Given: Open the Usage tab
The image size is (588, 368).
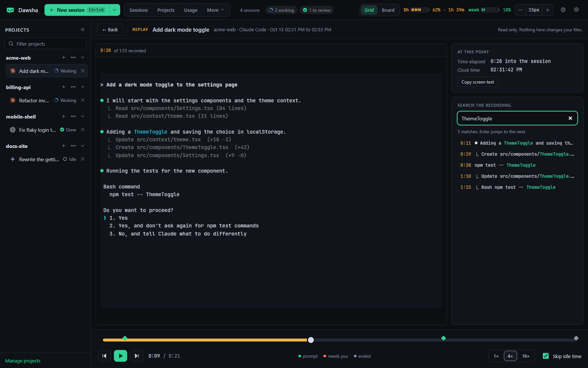Looking at the screenshot, I should coord(191,10).
